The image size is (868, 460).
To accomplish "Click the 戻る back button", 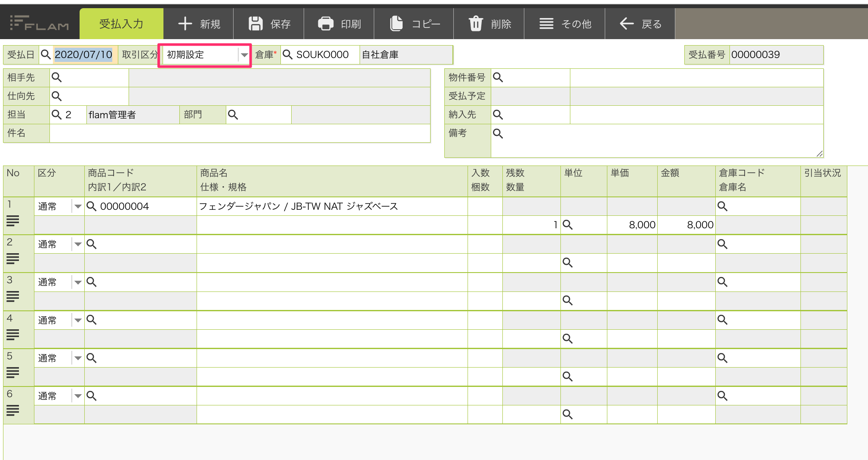I will coord(640,24).
